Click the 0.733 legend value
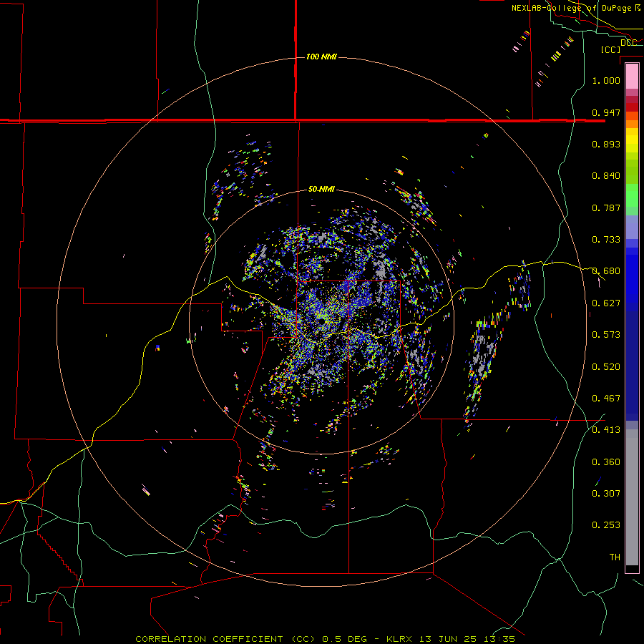 click(606, 240)
